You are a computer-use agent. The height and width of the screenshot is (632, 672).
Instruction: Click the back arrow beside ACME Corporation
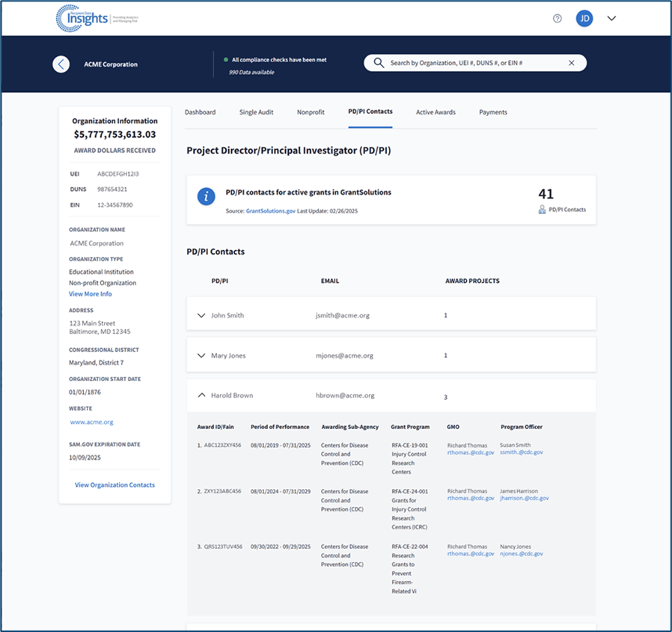61,64
